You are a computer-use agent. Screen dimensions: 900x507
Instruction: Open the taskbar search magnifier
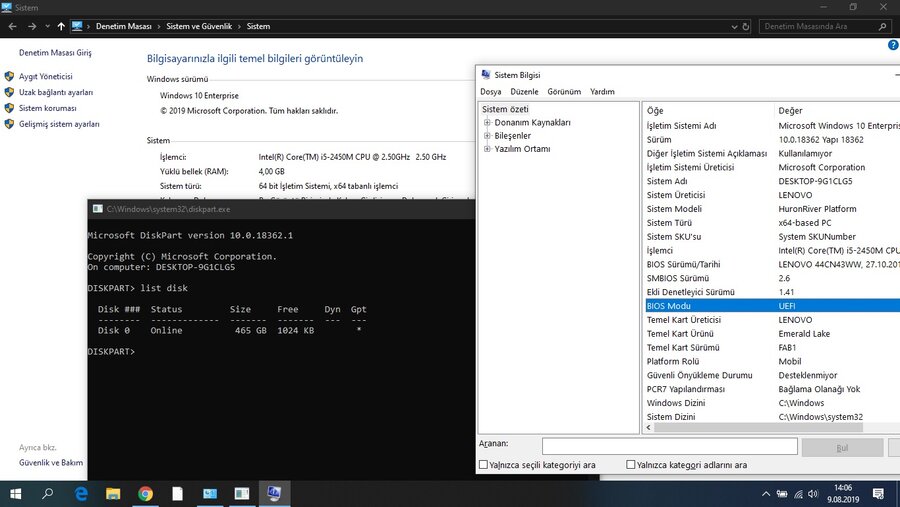click(x=47, y=493)
